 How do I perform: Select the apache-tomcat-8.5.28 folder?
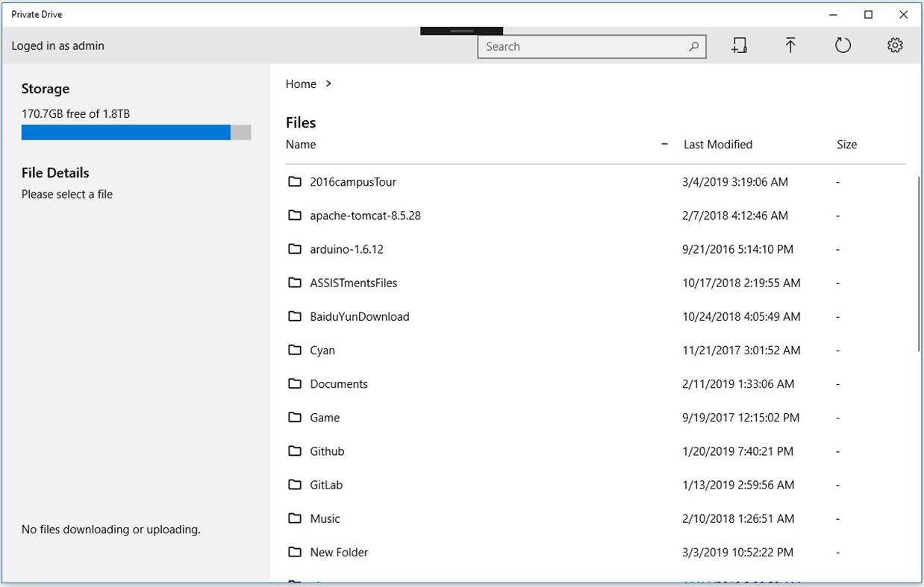365,216
